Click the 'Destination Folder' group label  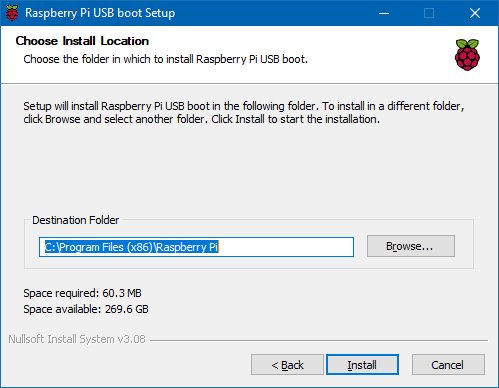(76, 220)
